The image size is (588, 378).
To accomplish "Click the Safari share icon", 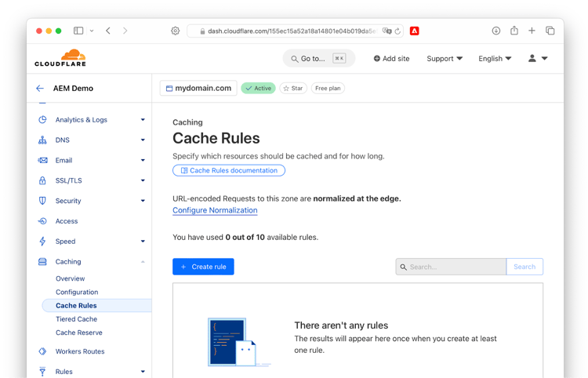I will pos(514,31).
